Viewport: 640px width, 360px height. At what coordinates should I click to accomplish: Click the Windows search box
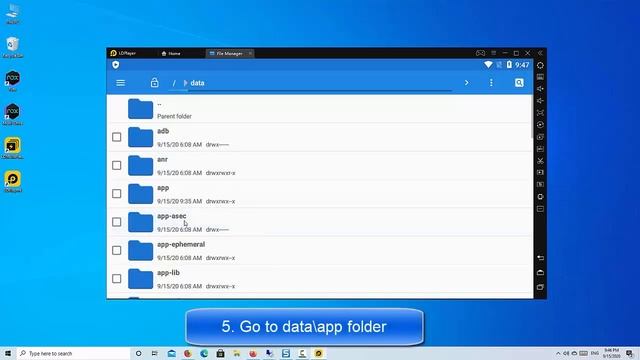pyautogui.click(x=73, y=353)
